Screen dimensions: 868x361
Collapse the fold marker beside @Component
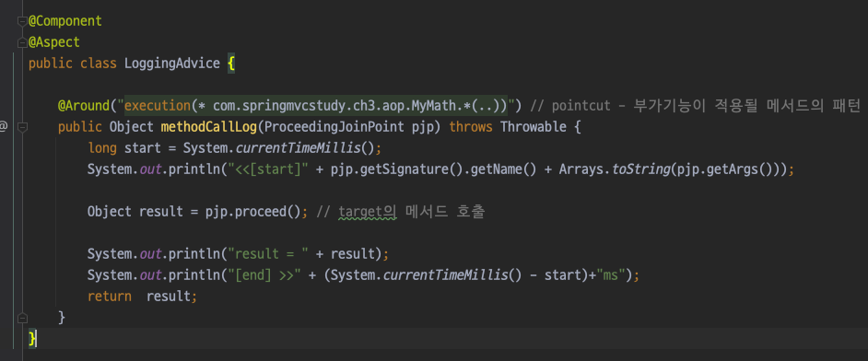coord(22,21)
